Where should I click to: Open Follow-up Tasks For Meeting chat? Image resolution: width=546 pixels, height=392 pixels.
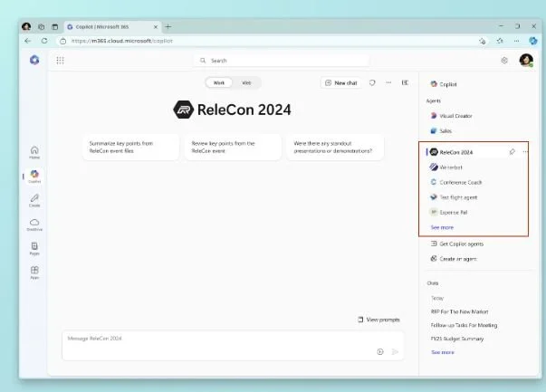pyautogui.click(x=464, y=325)
